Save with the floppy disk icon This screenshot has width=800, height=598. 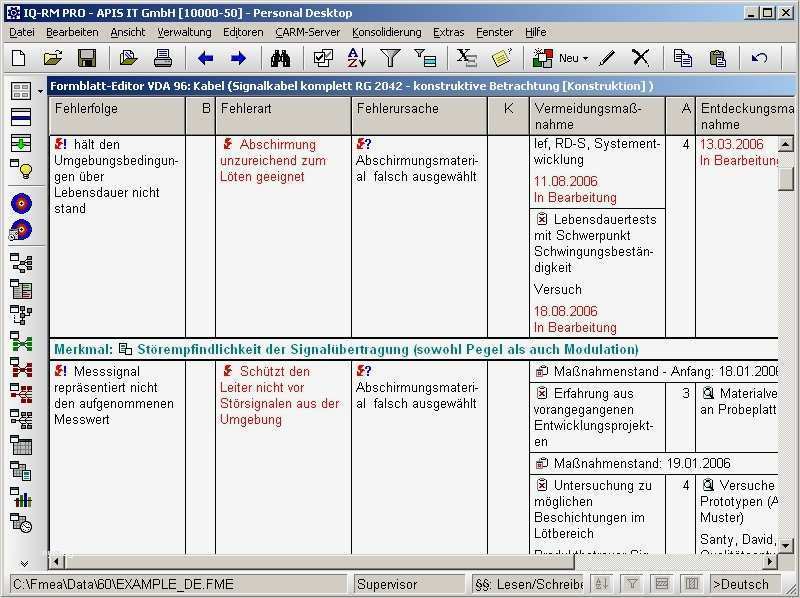click(87, 58)
